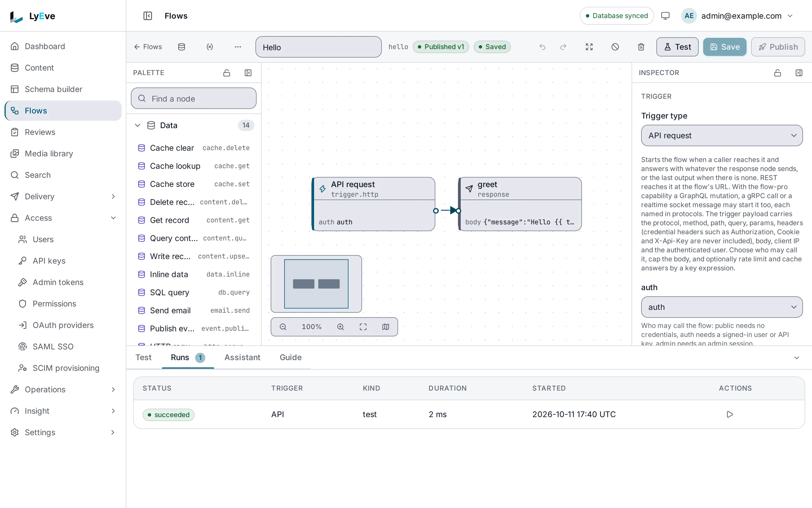Delete the flow with trash icon

[641, 47]
